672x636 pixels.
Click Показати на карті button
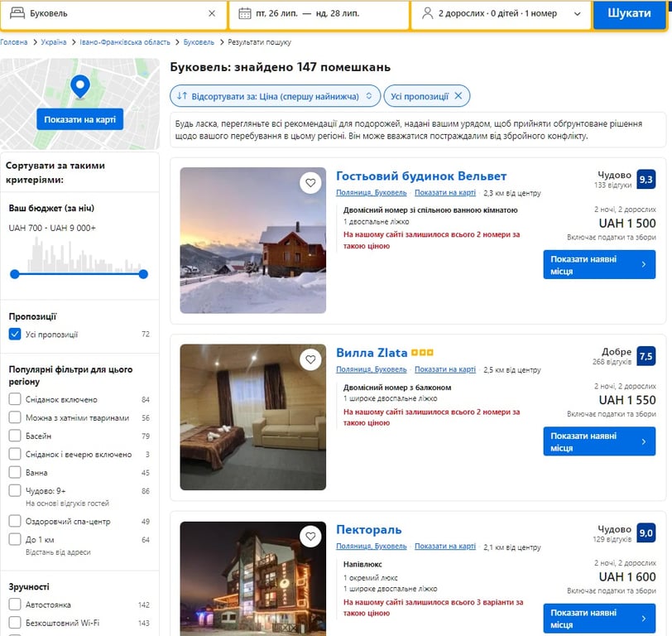point(79,120)
